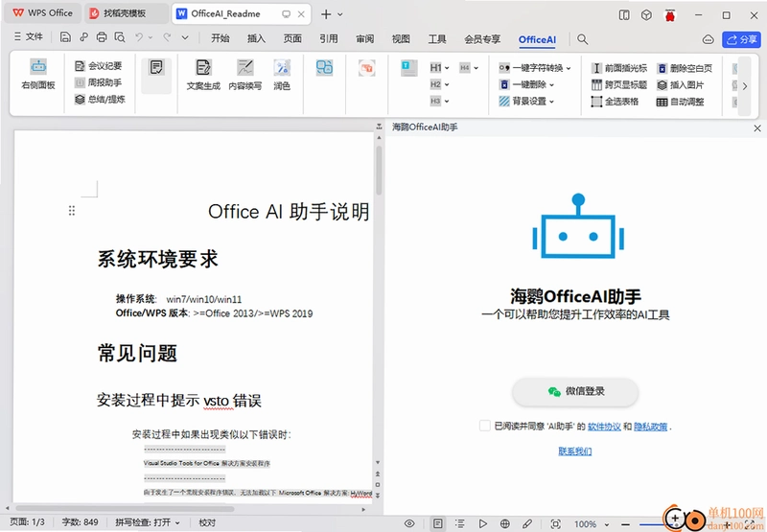This screenshot has width=767, height=532.
Task: Open the 右侧面板 robot panel button
Action: tap(38, 75)
